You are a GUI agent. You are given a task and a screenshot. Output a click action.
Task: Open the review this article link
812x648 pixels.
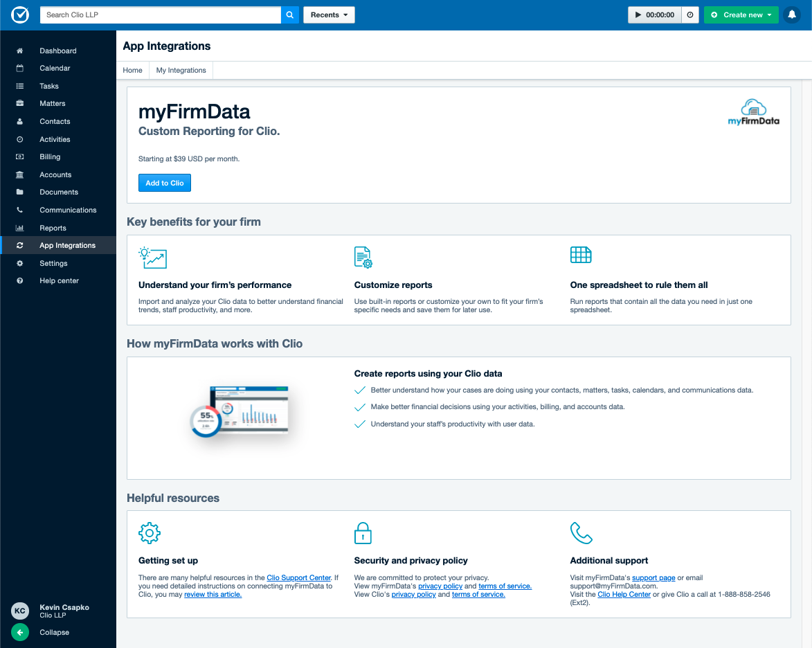tap(213, 594)
